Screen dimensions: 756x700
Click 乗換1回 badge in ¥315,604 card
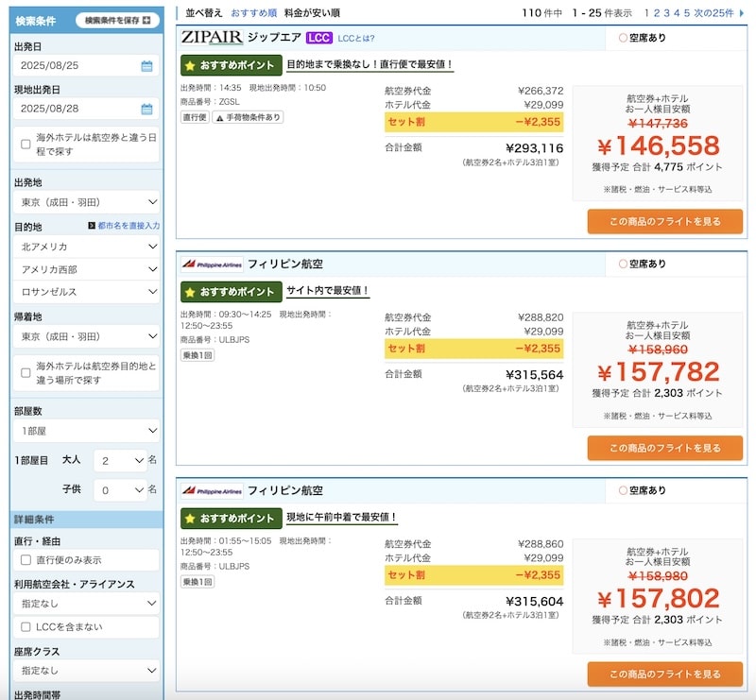click(x=198, y=582)
